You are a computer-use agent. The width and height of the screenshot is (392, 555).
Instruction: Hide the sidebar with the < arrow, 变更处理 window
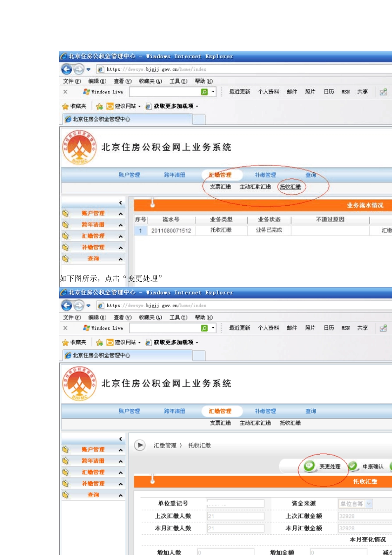120,439
